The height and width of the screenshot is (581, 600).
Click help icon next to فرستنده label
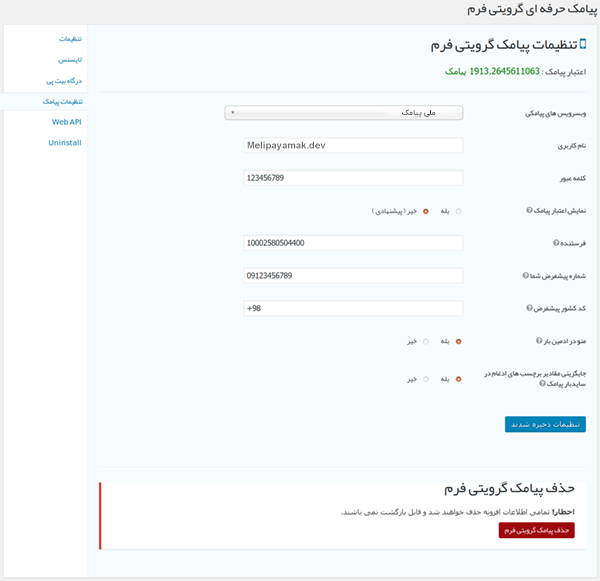556,243
